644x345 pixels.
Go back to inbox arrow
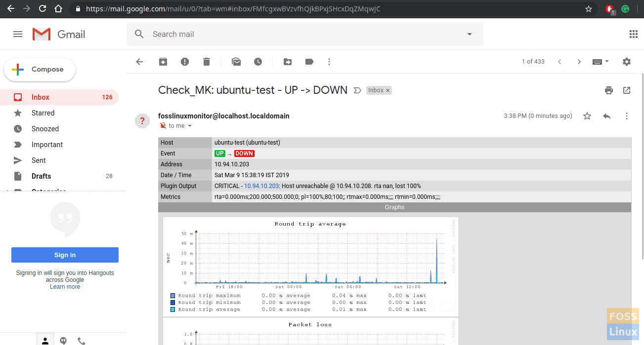tap(139, 62)
